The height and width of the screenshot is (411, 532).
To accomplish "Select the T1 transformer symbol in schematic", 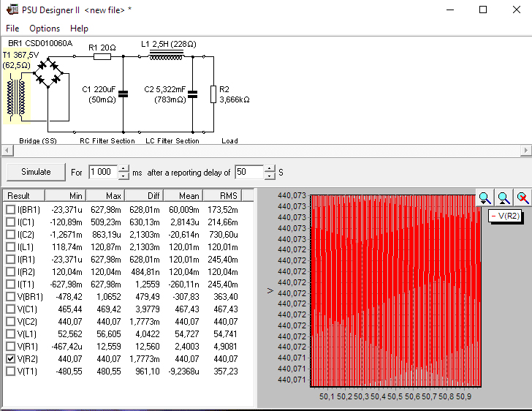I will point(16,97).
